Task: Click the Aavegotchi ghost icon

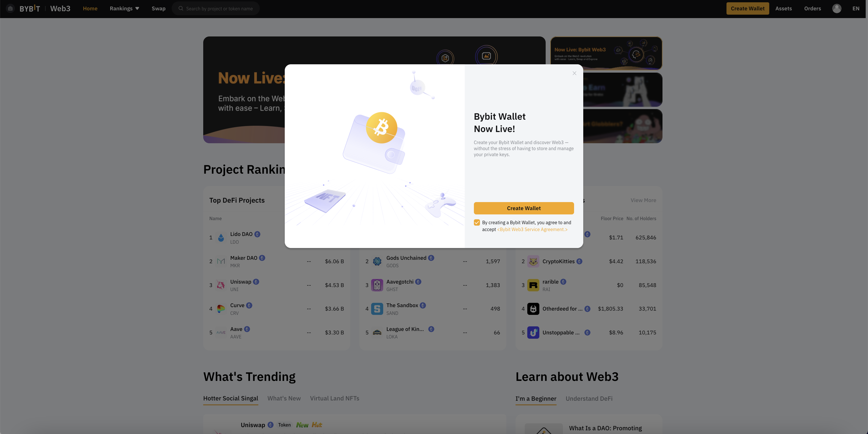Action: (377, 285)
